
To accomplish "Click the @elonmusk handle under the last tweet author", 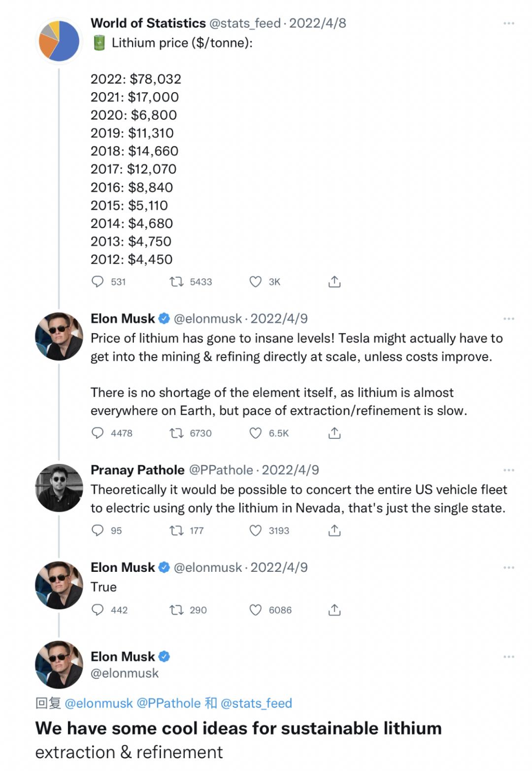I will click(125, 673).
